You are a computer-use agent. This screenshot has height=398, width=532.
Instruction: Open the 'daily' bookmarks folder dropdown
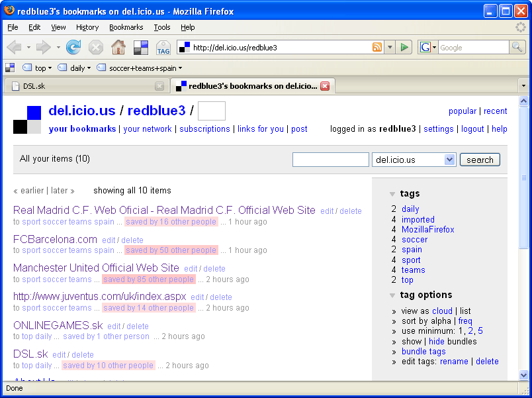[x=74, y=68]
